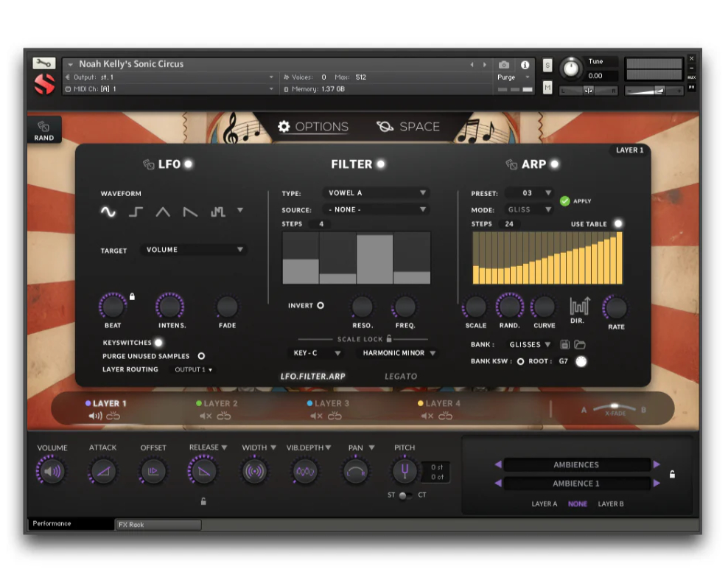This screenshot has width=728, height=586.
Task: Save arp bank with floppy disk icon
Action: click(565, 345)
